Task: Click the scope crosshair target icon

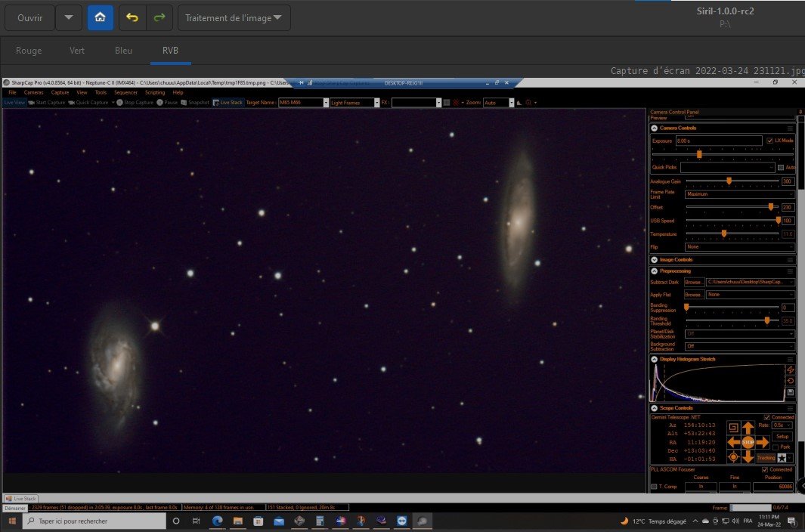Action: (733, 457)
